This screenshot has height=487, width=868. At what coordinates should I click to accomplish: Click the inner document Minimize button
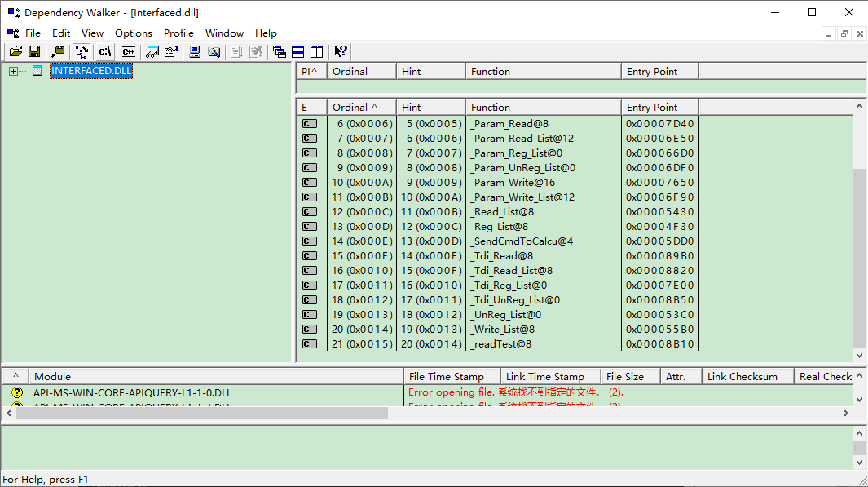click(828, 33)
